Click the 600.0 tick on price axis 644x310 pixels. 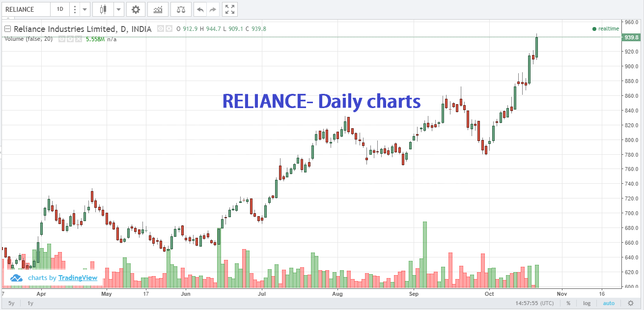[x=631, y=287]
